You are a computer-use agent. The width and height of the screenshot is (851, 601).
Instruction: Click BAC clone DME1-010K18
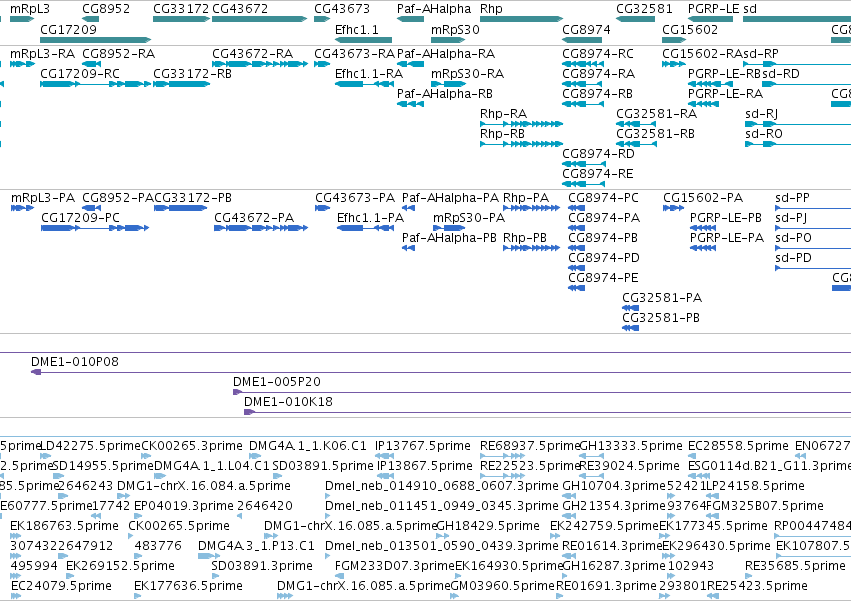pos(288,402)
